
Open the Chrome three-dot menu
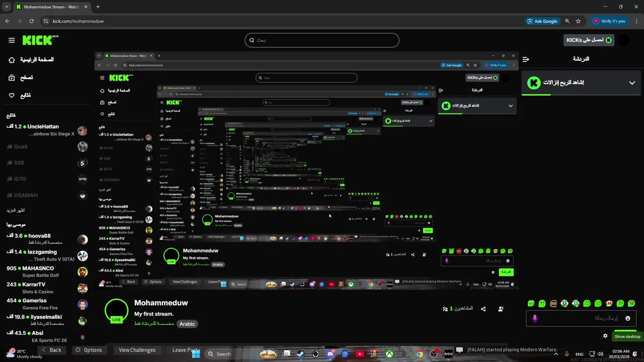pyautogui.click(x=636, y=21)
